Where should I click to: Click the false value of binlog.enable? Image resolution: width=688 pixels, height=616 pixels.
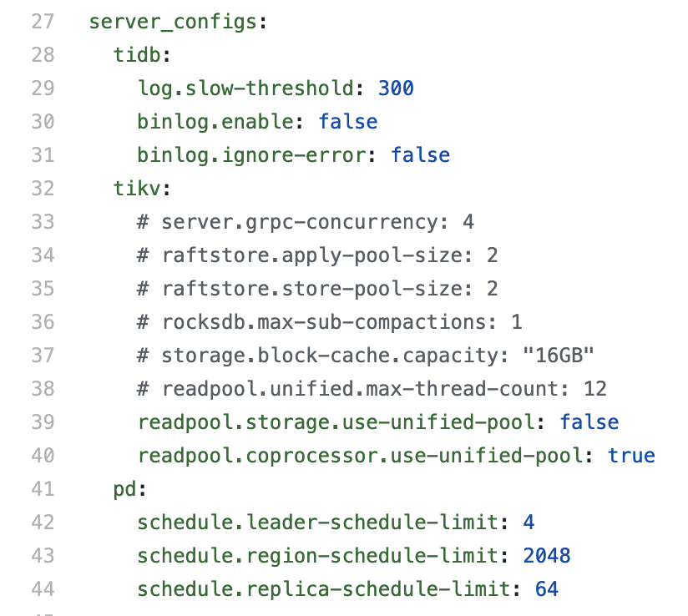348,122
